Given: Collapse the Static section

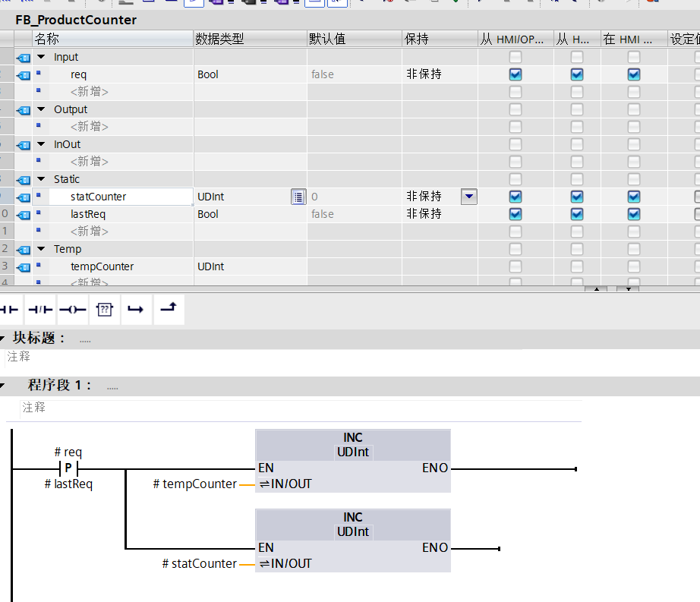Looking at the screenshot, I should point(41,180).
